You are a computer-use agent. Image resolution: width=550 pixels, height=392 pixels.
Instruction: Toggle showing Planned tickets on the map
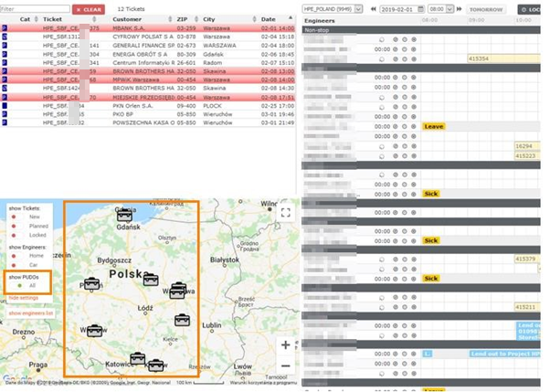coord(14,226)
